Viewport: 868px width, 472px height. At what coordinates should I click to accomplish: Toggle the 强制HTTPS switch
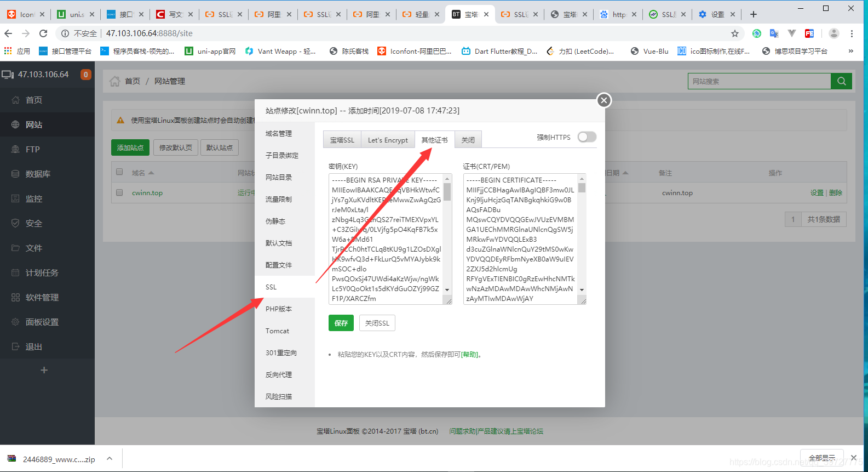tap(587, 137)
